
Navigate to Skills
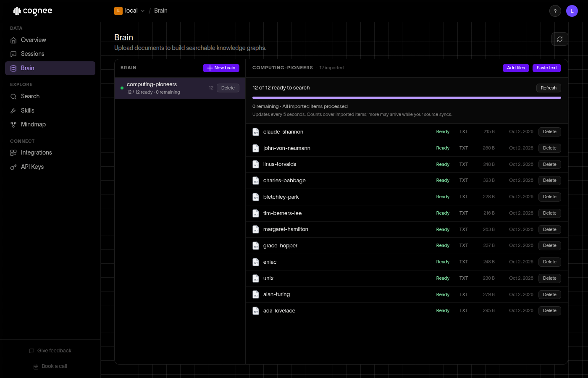click(50, 110)
